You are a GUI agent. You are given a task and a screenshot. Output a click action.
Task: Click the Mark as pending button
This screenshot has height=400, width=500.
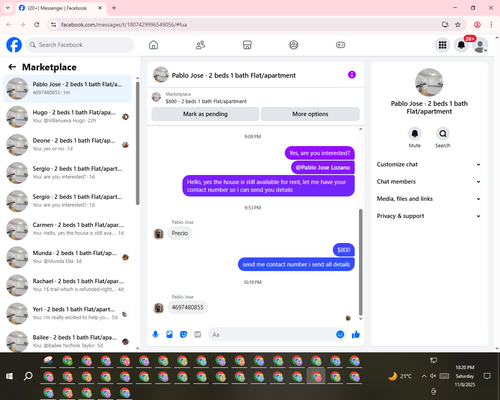(x=205, y=114)
